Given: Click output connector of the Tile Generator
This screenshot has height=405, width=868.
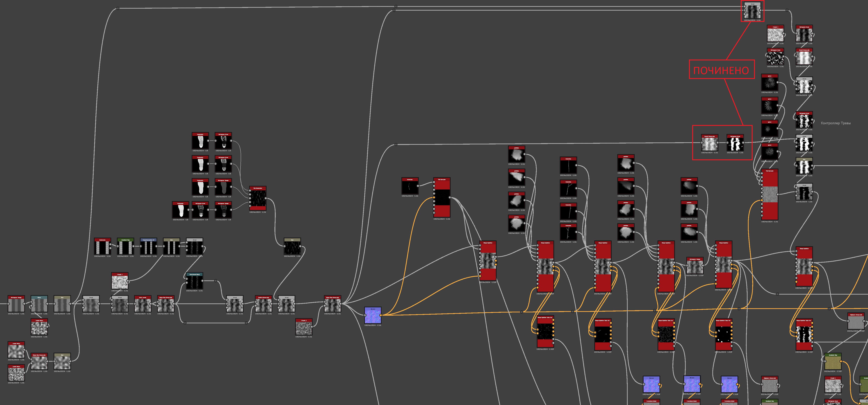Looking at the screenshot, I should click(x=266, y=198).
